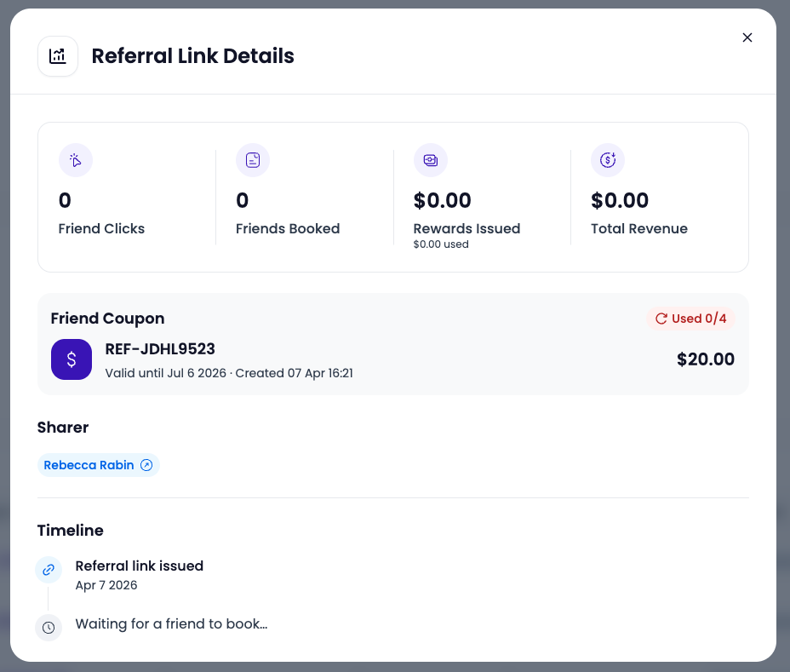790x672 pixels.
Task: Click the coupon validity date text
Action: [165, 373]
